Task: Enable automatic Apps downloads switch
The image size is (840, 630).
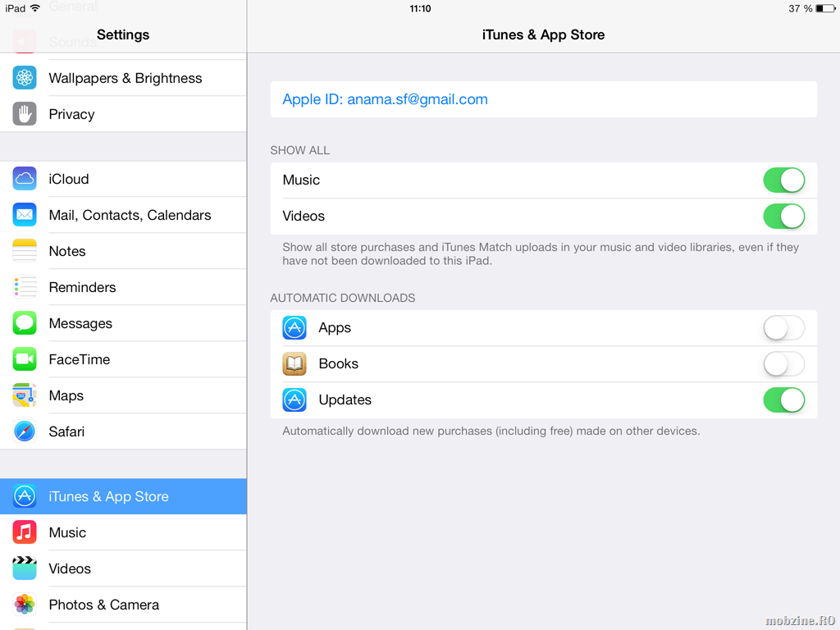Action: click(783, 327)
